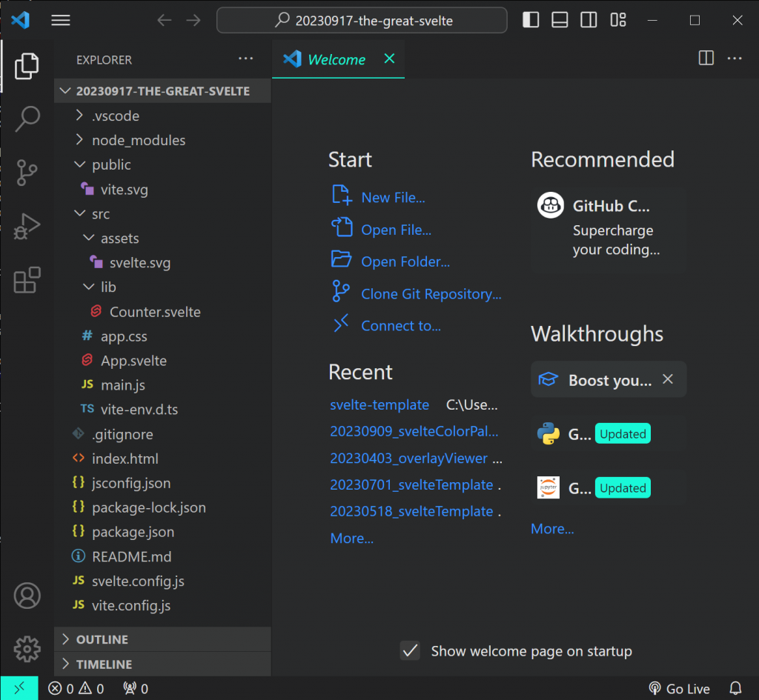
Task: Expand the OUTLINE section
Action: tap(162, 639)
